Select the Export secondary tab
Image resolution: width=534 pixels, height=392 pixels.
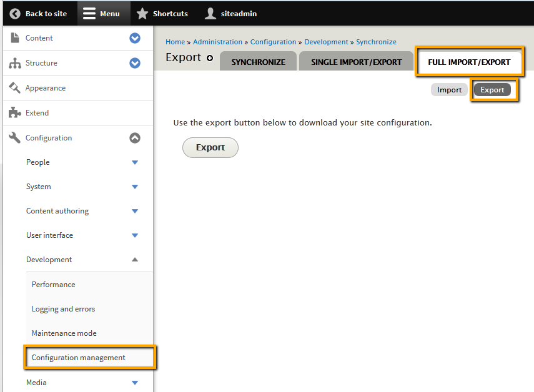pos(492,90)
